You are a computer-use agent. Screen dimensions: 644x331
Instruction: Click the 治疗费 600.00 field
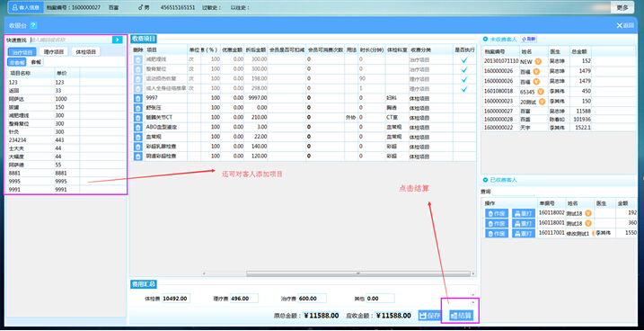[x=313, y=298]
